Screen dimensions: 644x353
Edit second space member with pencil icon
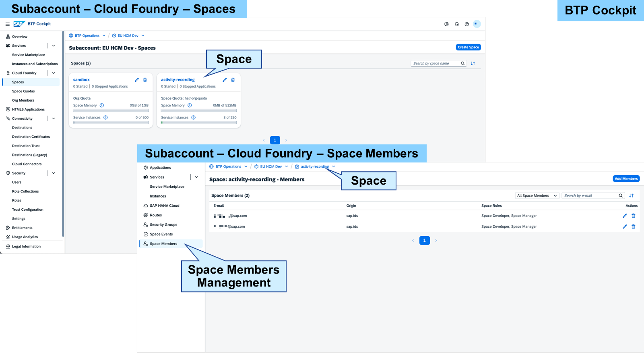pos(625,226)
